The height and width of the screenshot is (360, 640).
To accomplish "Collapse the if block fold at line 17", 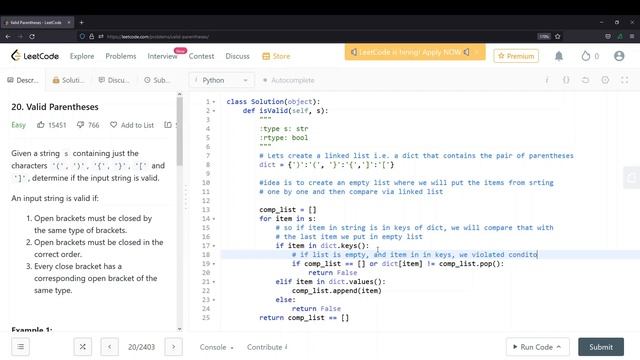I will point(213,246).
